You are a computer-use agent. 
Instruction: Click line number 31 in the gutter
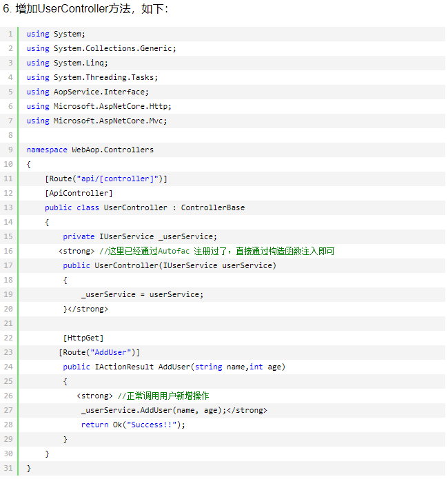click(x=8, y=468)
